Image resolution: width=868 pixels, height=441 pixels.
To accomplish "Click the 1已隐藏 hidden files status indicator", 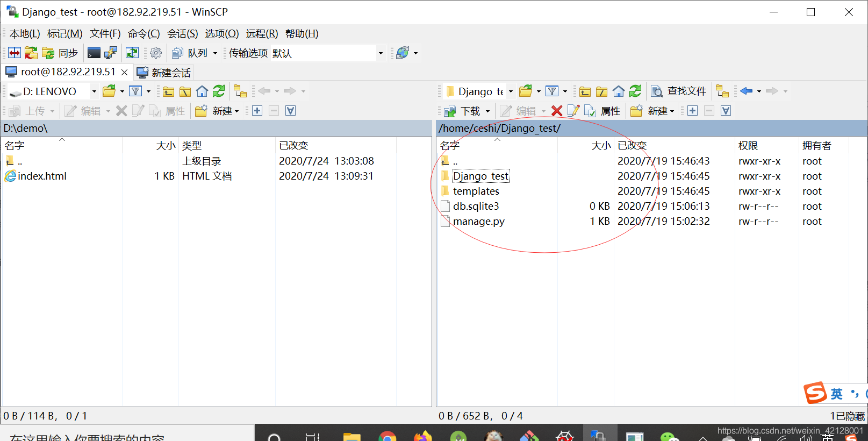I will click(x=847, y=416).
